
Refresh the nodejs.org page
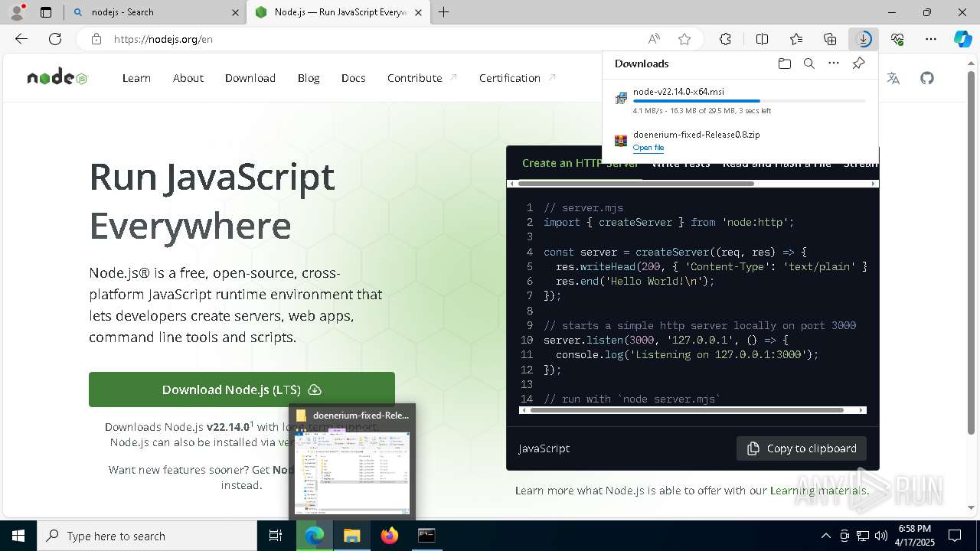(55, 39)
